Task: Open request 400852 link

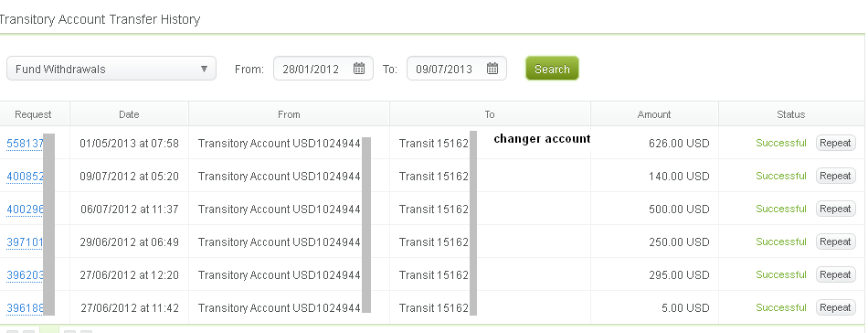Action: 25,177
